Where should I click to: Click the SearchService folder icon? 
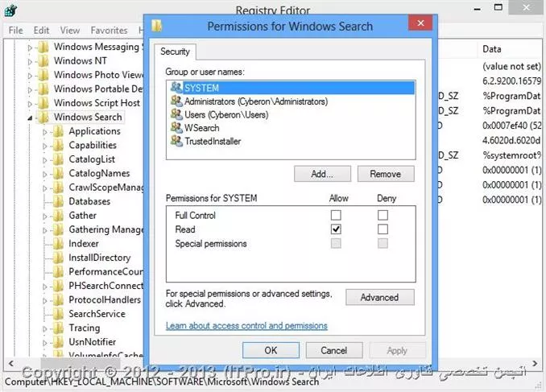click(x=58, y=314)
